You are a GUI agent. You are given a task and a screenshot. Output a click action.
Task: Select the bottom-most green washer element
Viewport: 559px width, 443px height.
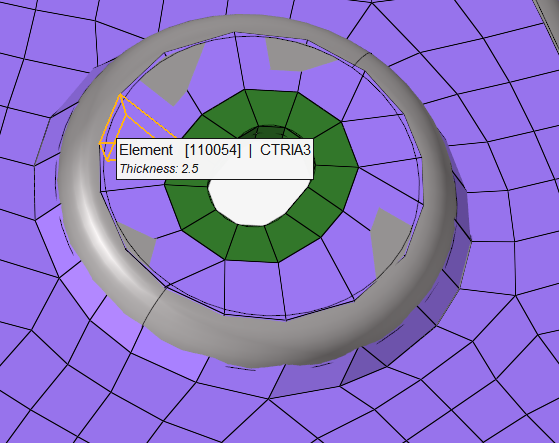point(252,244)
